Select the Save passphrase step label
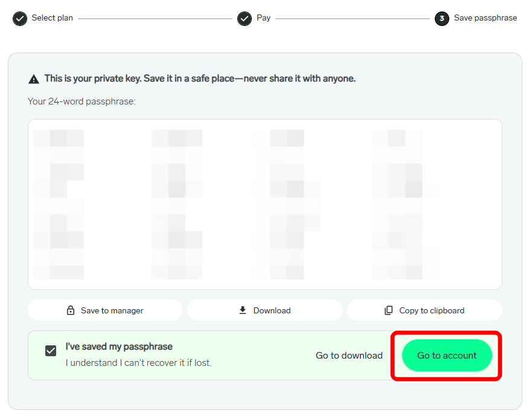Viewport: 532px width, 416px height. 486,18
